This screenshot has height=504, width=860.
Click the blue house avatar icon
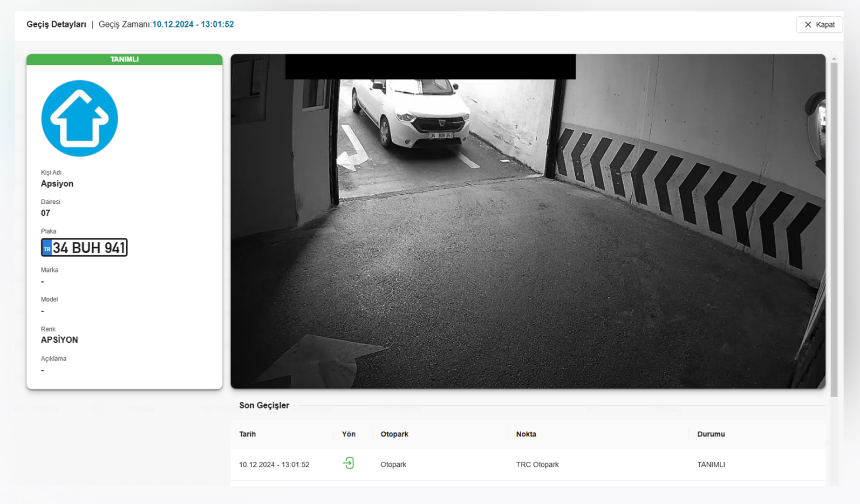click(79, 118)
